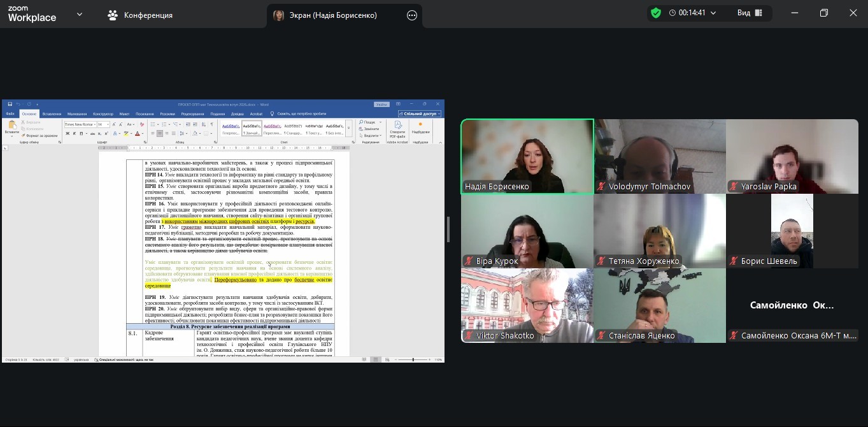The image size is (868, 427).
Task: Click the yellow text highlight icon
Action: [126, 134]
